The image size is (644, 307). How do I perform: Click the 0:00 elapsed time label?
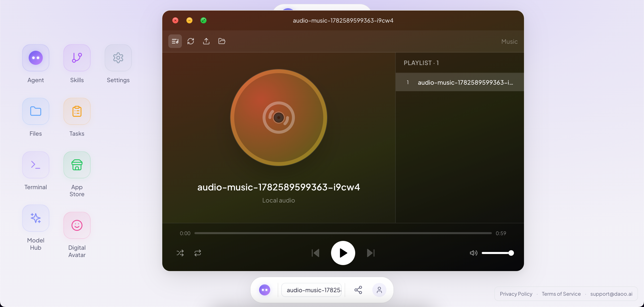185,233
